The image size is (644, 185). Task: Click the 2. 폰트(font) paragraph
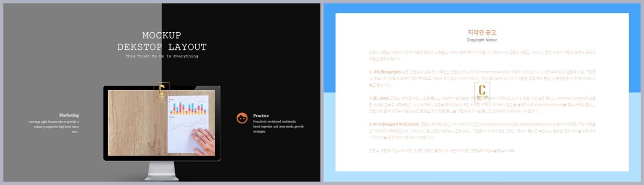pos(482,105)
